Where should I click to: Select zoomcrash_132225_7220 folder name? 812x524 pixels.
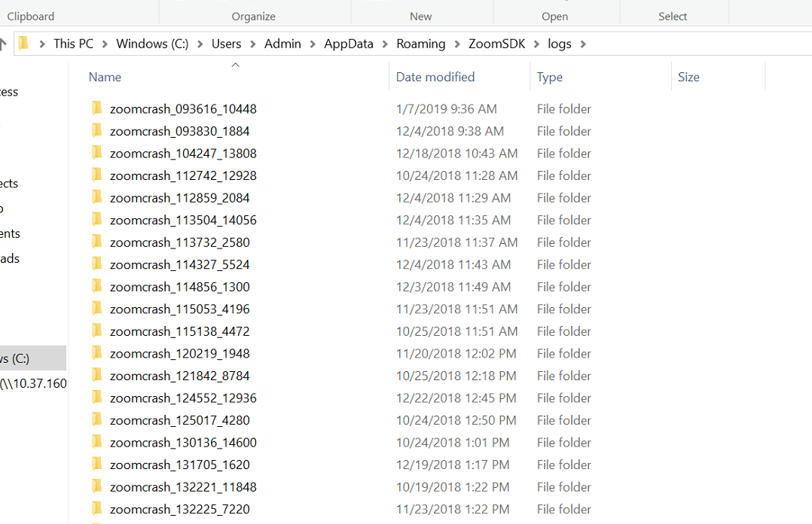click(x=180, y=510)
